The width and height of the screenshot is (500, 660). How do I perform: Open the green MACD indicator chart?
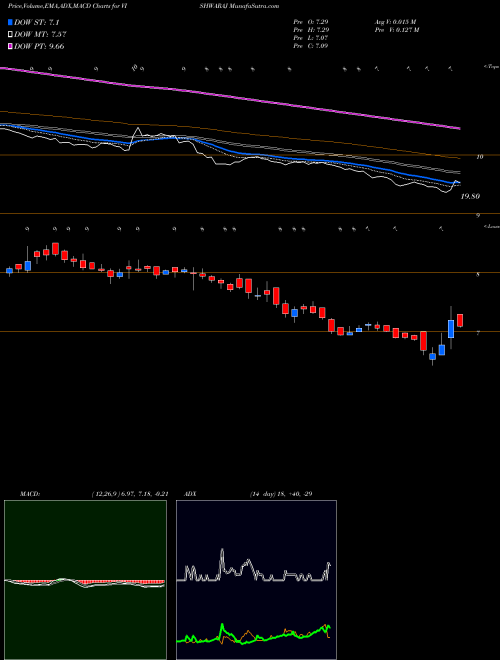(x=85, y=580)
